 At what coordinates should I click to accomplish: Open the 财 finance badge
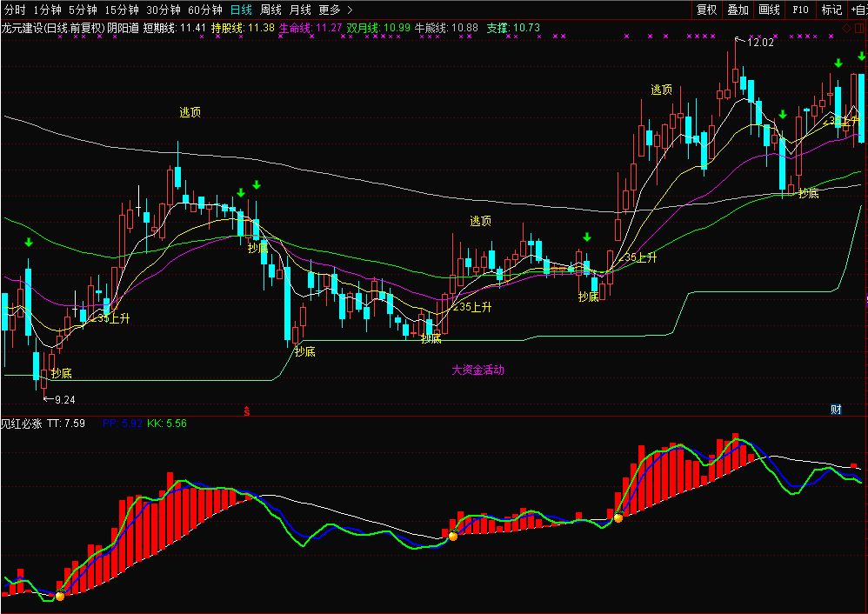[836, 409]
